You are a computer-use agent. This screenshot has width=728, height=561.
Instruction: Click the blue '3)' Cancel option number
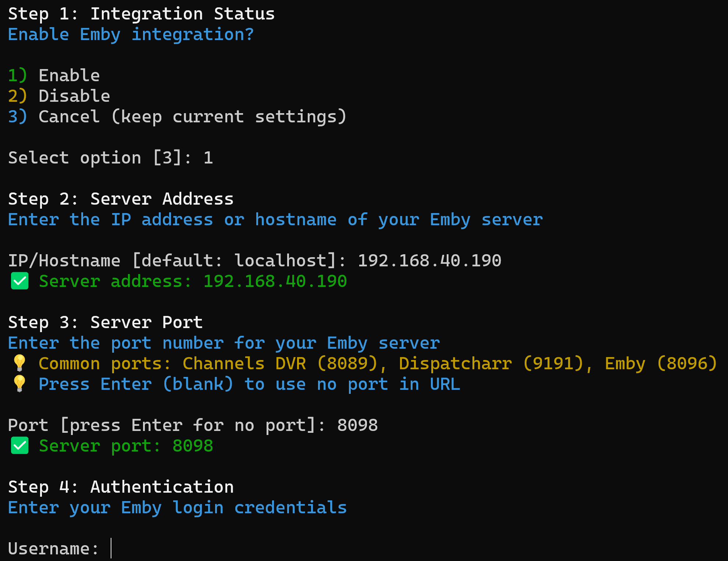[x=17, y=117]
